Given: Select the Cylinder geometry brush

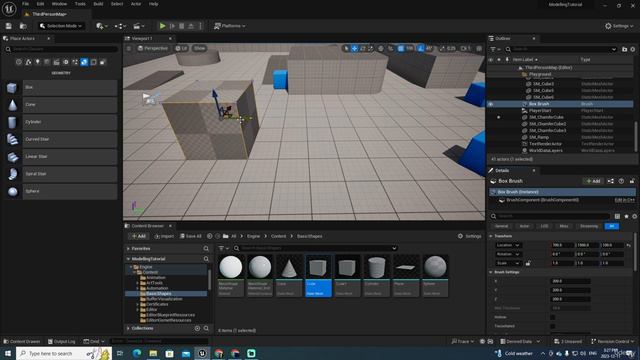Looking at the screenshot, I should click(62, 122).
